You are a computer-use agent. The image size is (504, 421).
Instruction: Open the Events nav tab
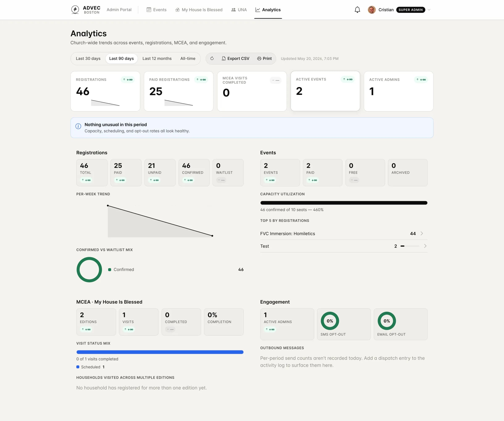click(x=156, y=10)
